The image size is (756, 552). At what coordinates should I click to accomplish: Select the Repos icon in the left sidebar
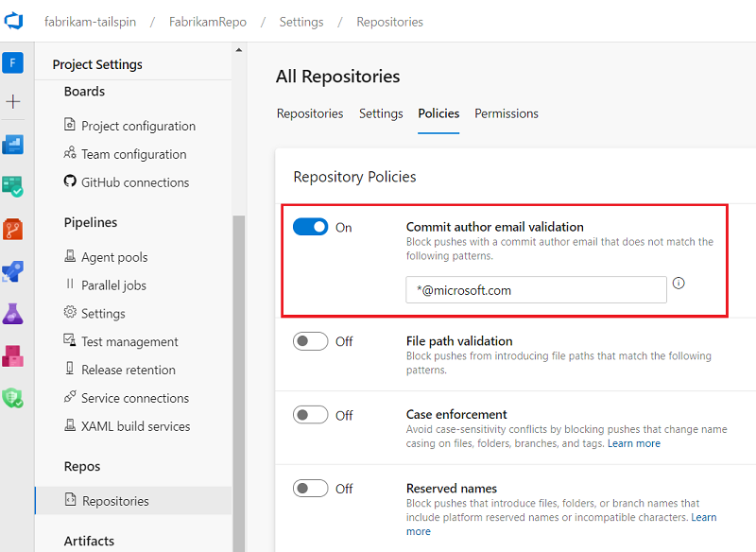tap(13, 229)
